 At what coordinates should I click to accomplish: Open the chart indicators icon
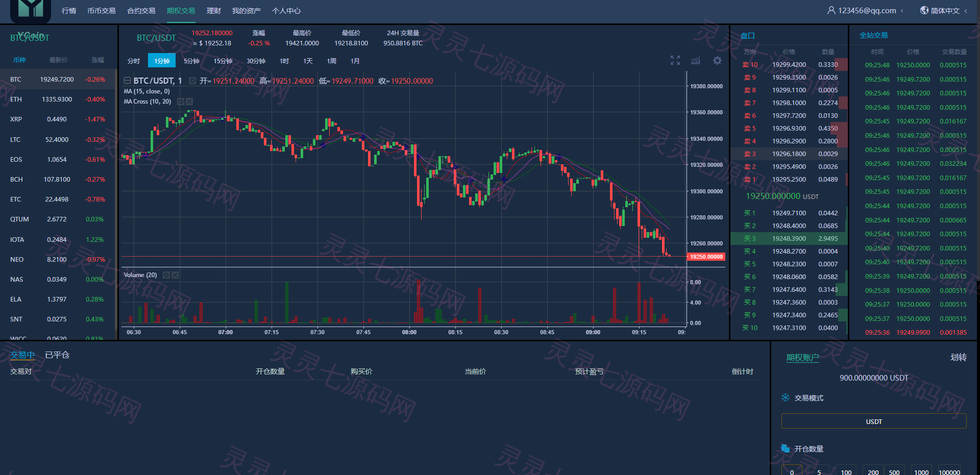point(696,61)
